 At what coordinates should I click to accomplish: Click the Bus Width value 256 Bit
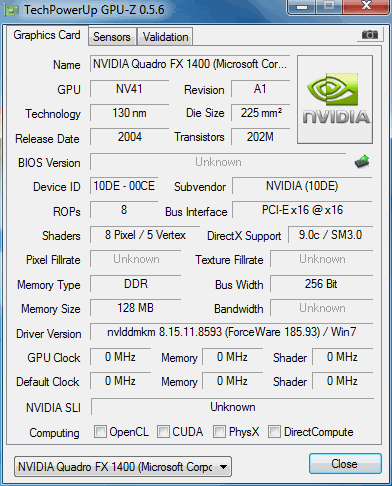pyautogui.click(x=322, y=284)
